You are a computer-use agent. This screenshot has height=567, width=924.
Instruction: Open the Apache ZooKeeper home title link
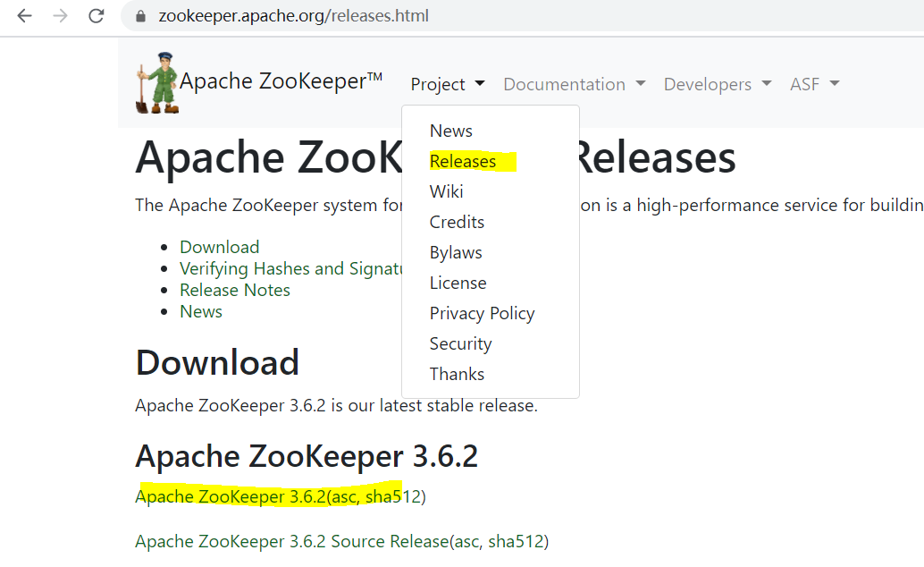tap(281, 80)
